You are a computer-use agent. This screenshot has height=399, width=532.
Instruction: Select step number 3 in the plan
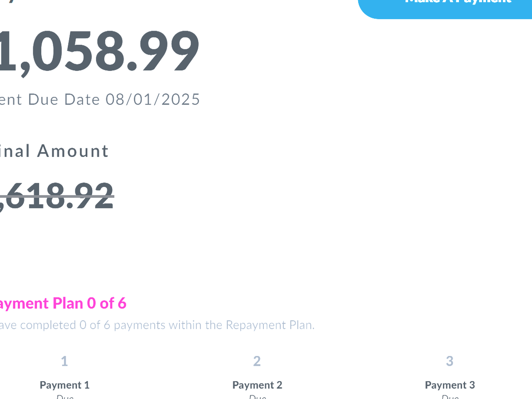click(x=450, y=361)
